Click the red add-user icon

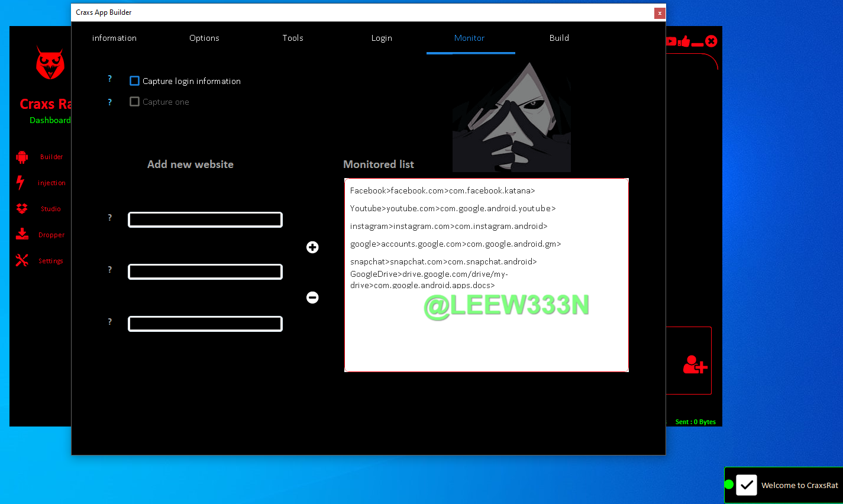click(695, 364)
